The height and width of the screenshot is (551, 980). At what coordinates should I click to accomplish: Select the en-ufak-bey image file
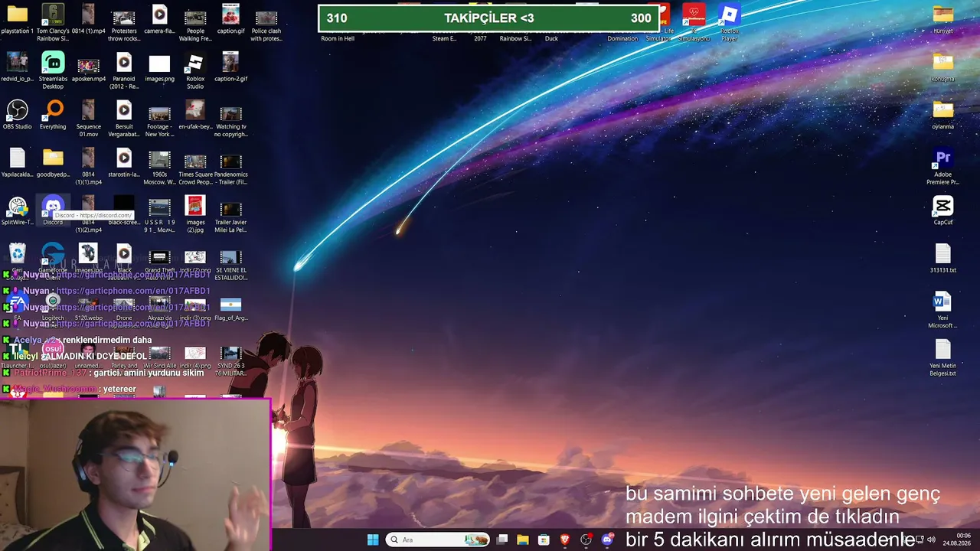coord(195,115)
